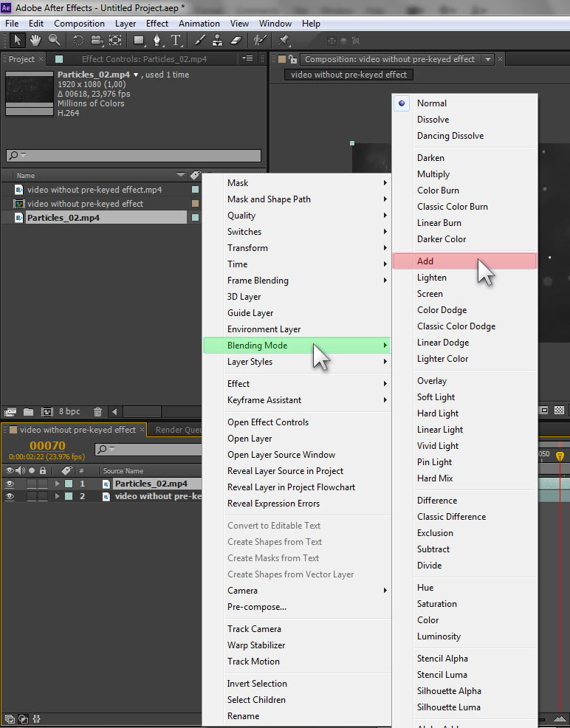Viewport: 570px width, 728px height.
Task: Hide the video without pre-keyed layer eye
Action: (10, 496)
